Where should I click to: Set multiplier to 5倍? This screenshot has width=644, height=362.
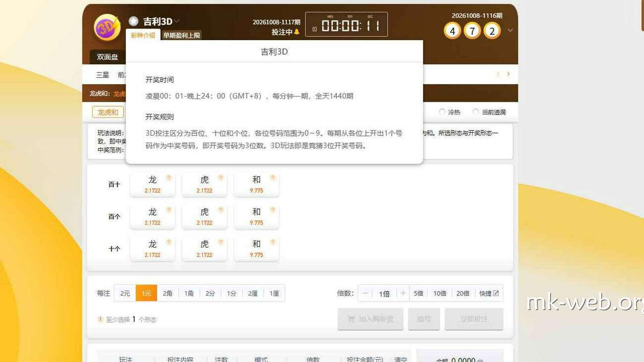click(x=419, y=293)
